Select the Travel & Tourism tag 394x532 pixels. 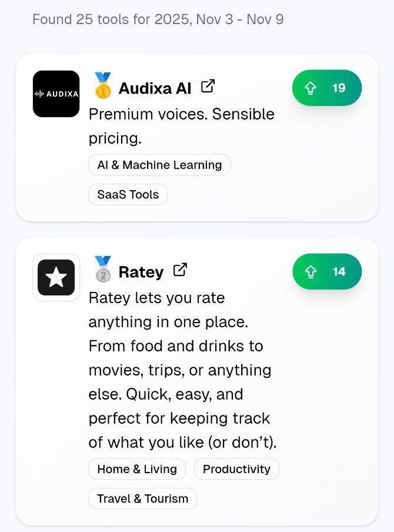click(x=142, y=499)
